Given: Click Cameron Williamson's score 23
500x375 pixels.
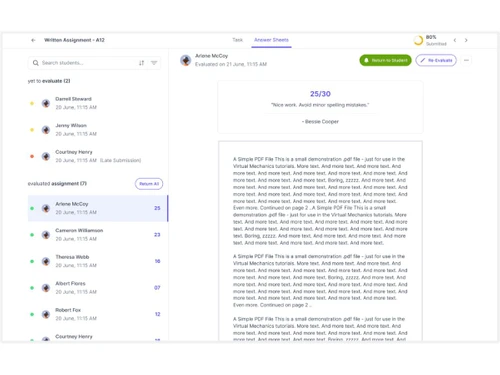Looking at the screenshot, I should (157, 235).
